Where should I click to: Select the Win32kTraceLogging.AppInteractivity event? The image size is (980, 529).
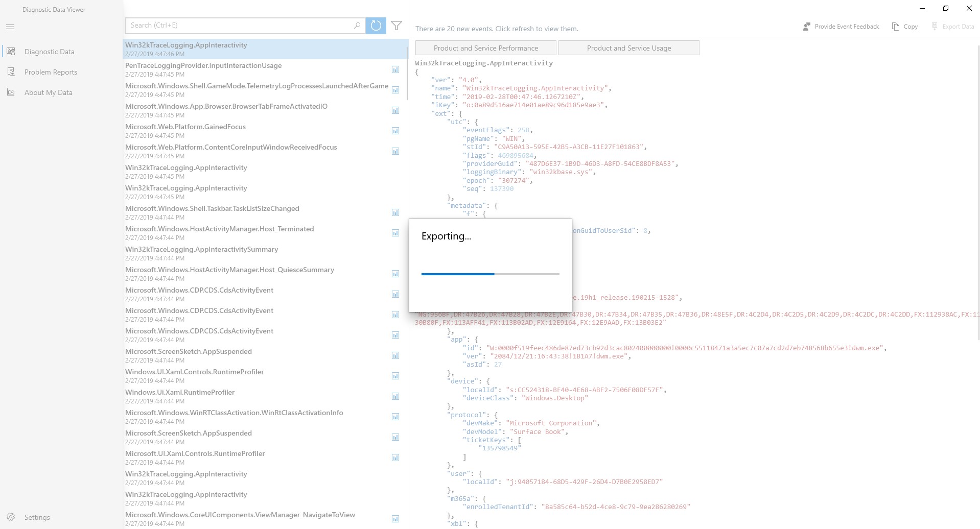tap(230, 49)
